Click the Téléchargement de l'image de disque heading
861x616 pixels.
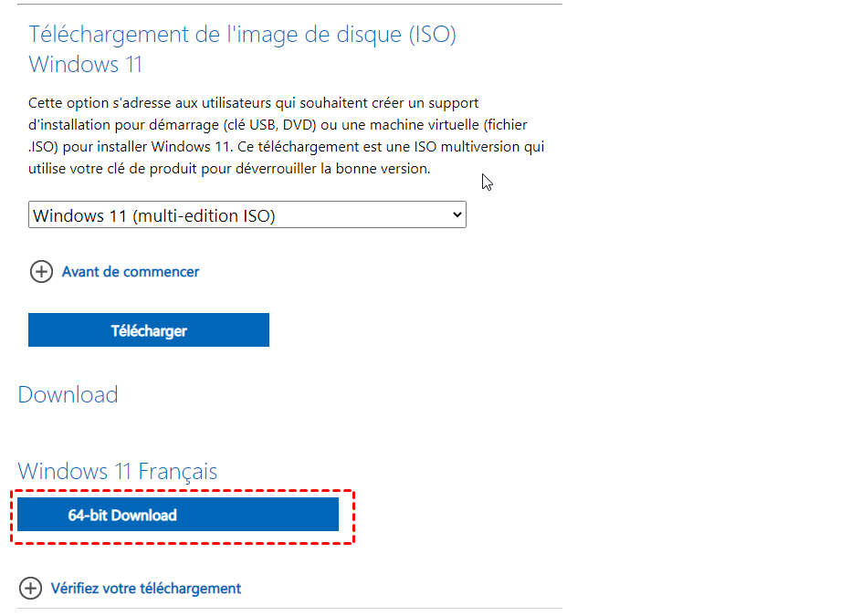[x=242, y=35]
